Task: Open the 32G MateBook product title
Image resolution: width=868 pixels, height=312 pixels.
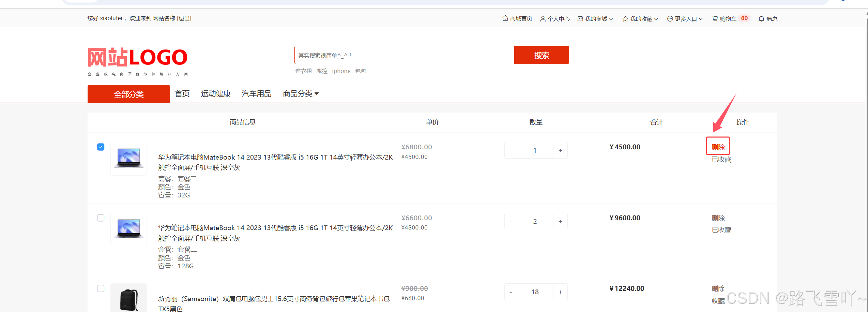Action: 275,162
